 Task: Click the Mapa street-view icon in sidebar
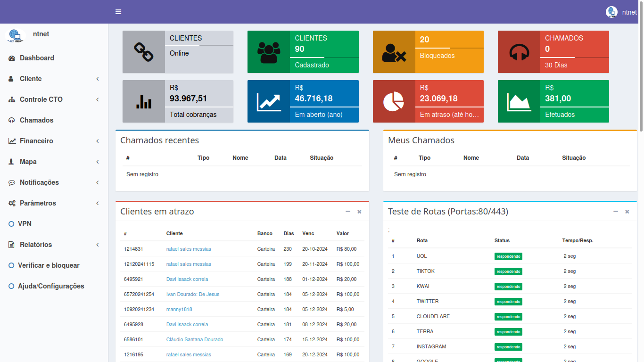click(11, 162)
